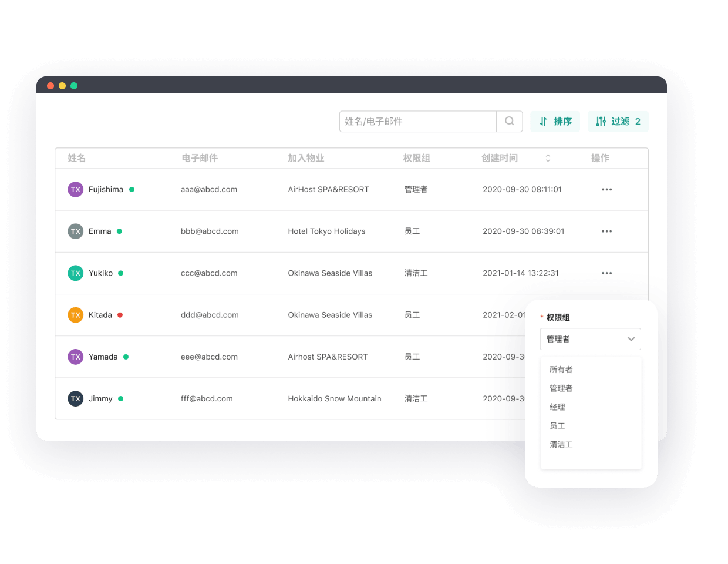The image size is (728, 564).
Task: Click the chevron of the 权限组 dropdown
Action: tap(631, 339)
